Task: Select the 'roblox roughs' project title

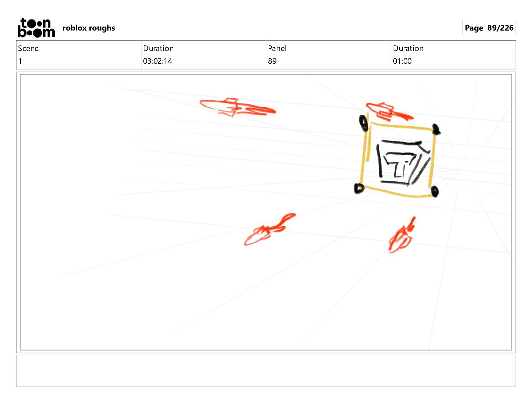Action: 89,28
